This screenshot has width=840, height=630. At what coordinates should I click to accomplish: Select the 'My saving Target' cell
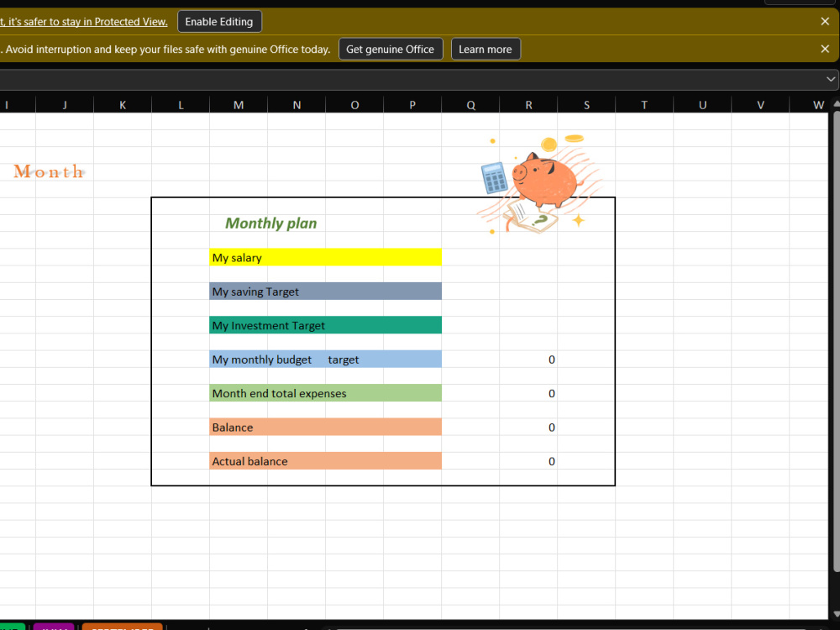pyautogui.click(x=325, y=291)
